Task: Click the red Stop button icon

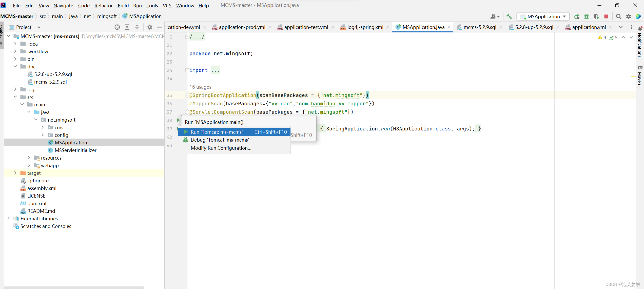Action: 606,16
